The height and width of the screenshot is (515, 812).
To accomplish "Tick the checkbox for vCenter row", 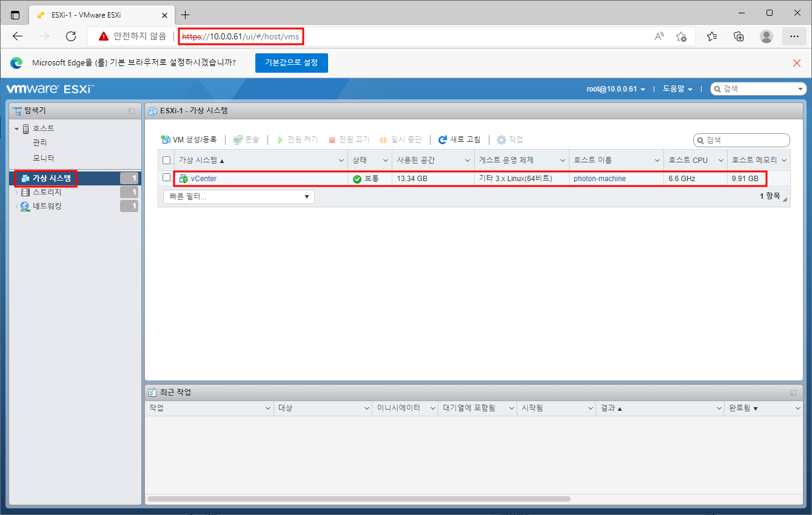I will (167, 178).
